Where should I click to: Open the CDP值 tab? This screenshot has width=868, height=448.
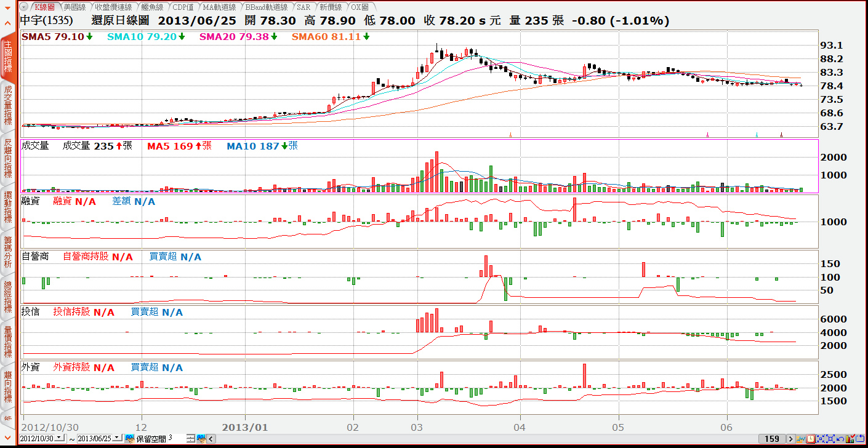pos(182,7)
